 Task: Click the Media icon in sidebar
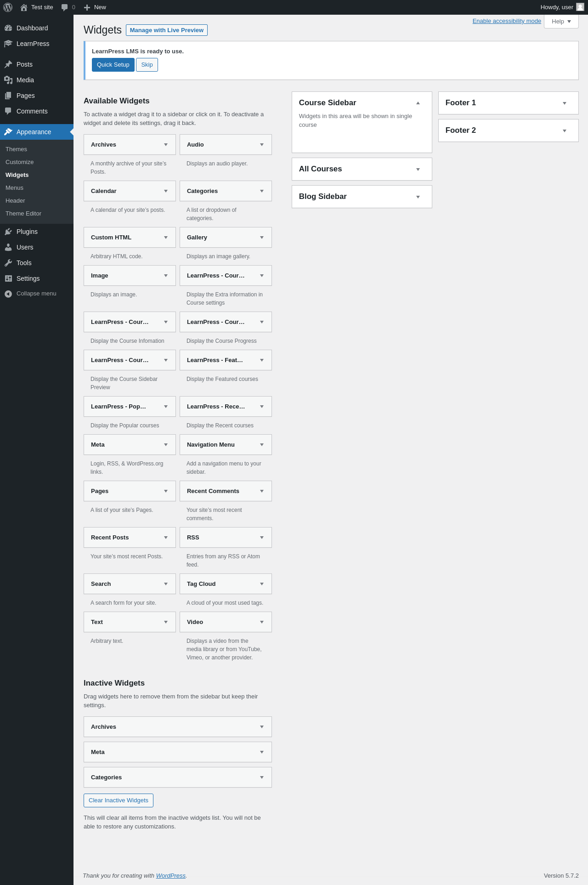(x=8, y=80)
